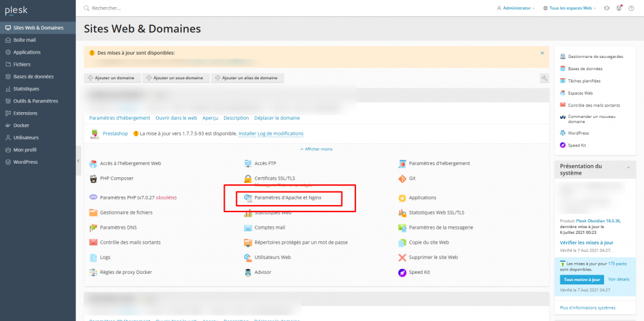The height and width of the screenshot is (321, 644).
Task: Open Prestashop application link
Action: pos(115,134)
